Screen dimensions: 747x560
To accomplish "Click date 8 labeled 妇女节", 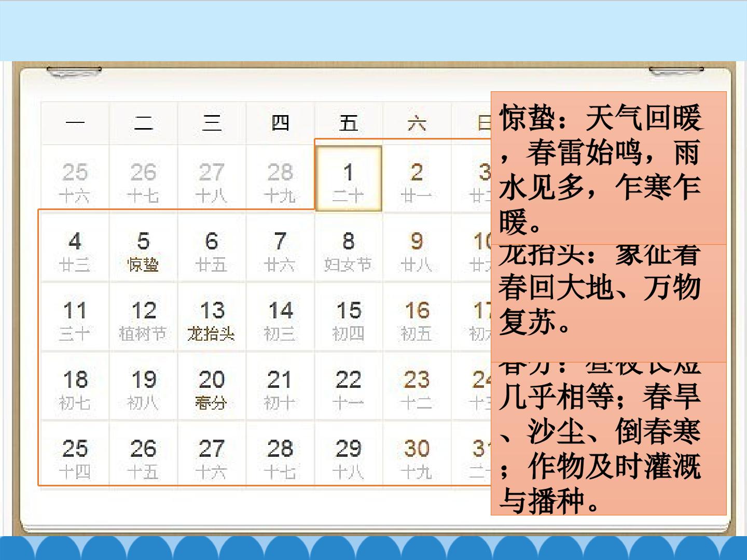I will pyautogui.click(x=349, y=248).
